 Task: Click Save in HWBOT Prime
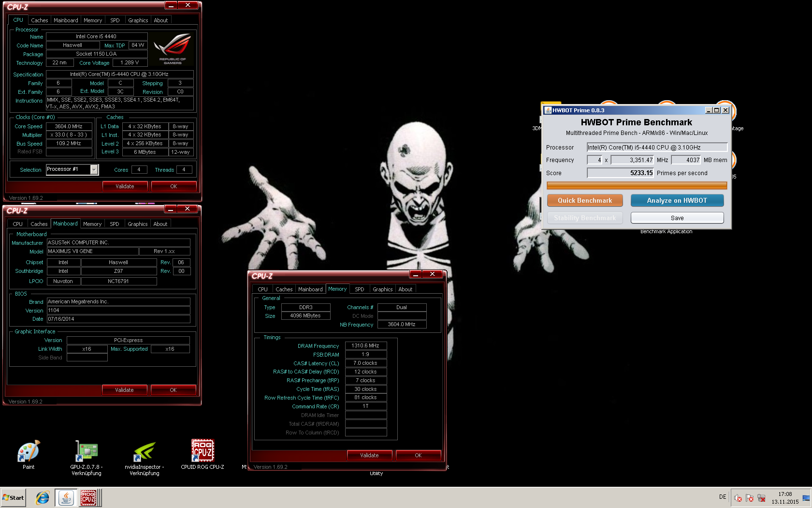(677, 218)
